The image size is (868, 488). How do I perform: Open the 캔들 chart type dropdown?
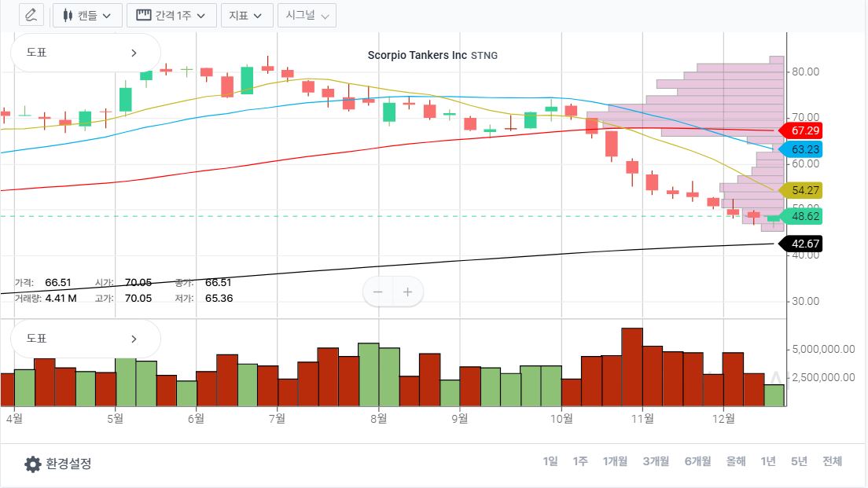[87, 15]
